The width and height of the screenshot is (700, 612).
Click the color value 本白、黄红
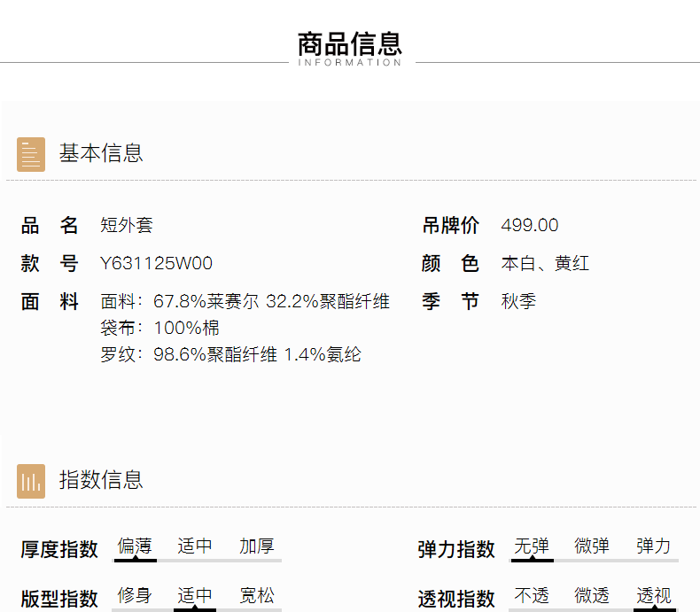545,264
